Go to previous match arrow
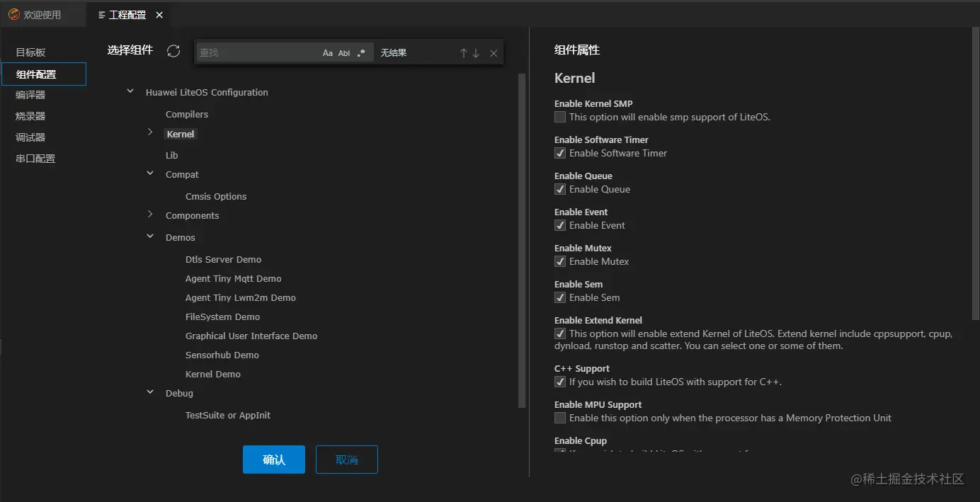 click(x=464, y=53)
